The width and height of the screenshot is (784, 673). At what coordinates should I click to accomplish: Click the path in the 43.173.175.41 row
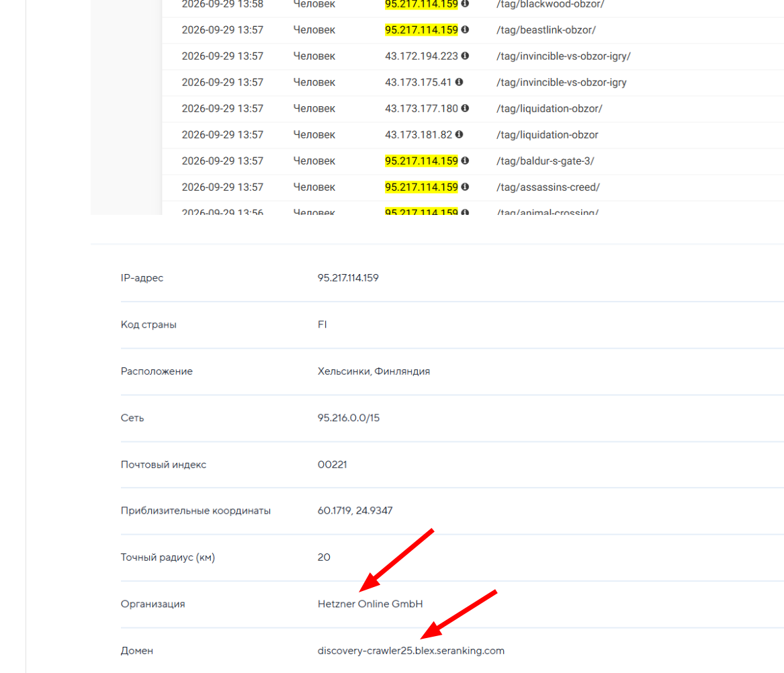click(562, 83)
